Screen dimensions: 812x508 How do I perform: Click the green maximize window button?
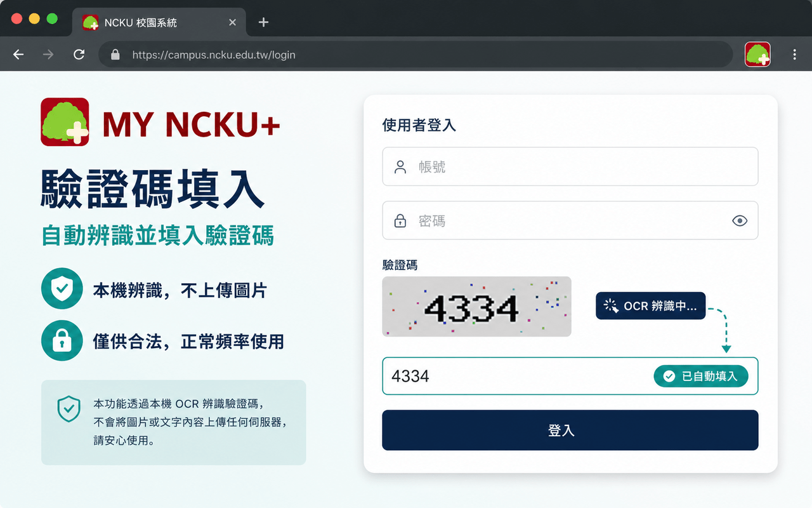(52, 19)
